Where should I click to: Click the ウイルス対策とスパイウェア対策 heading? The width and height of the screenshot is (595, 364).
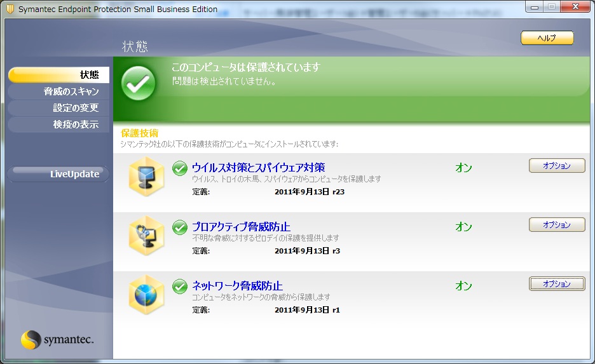pyautogui.click(x=259, y=167)
